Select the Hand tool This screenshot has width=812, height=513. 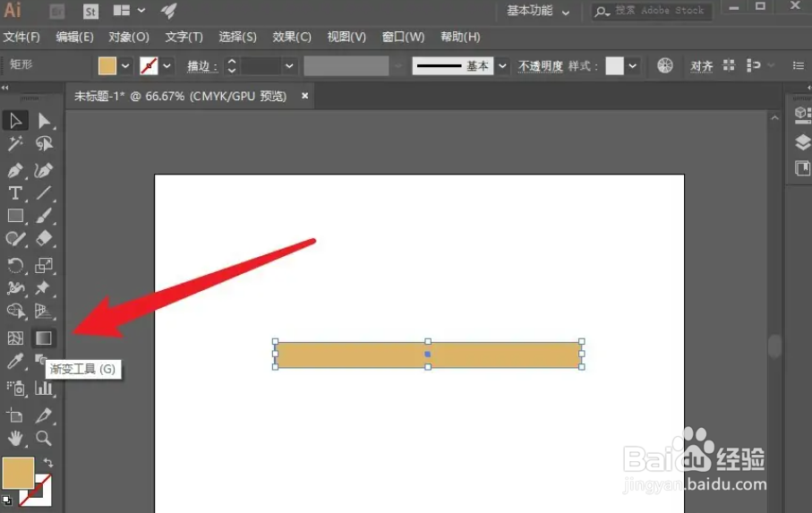(x=15, y=439)
